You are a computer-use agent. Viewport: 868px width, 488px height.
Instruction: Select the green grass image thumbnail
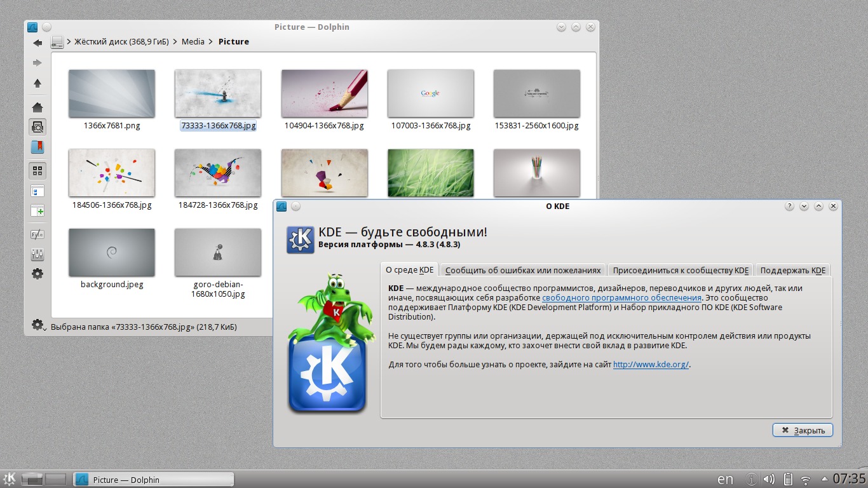[430, 173]
